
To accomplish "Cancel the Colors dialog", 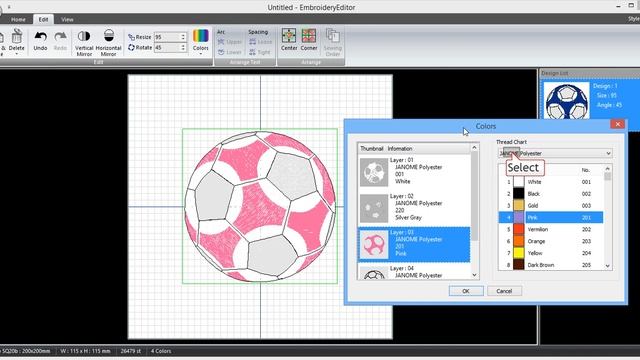I will (504, 291).
